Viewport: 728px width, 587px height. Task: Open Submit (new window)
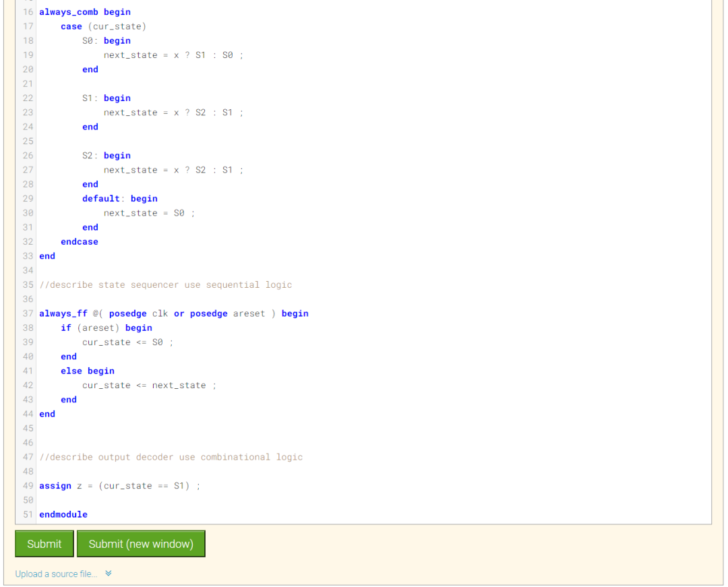point(141,544)
